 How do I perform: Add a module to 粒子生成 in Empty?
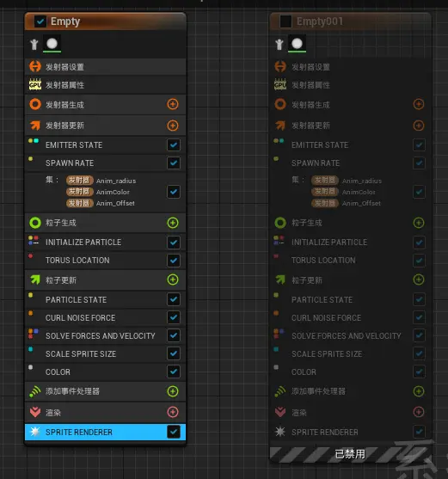coord(173,223)
